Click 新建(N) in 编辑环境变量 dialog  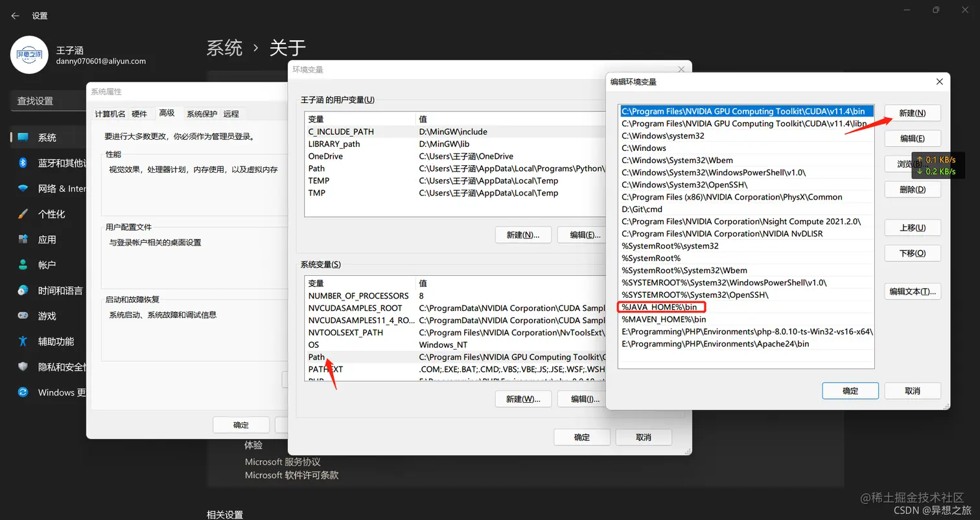coord(913,113)
